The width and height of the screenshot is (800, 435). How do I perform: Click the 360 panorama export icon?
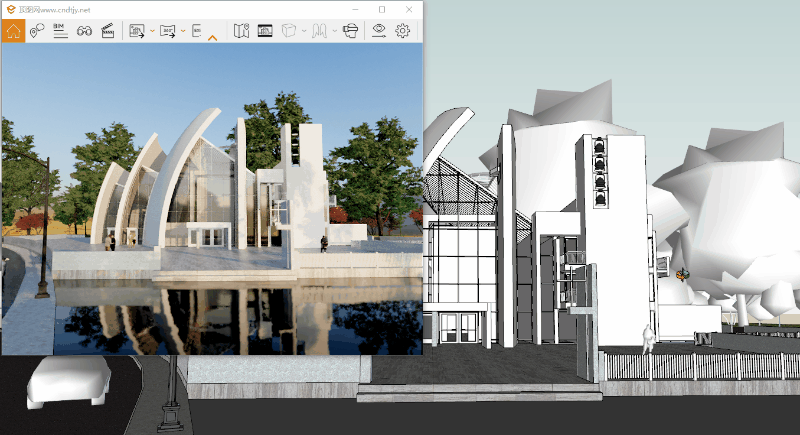(x=168, y=31)
